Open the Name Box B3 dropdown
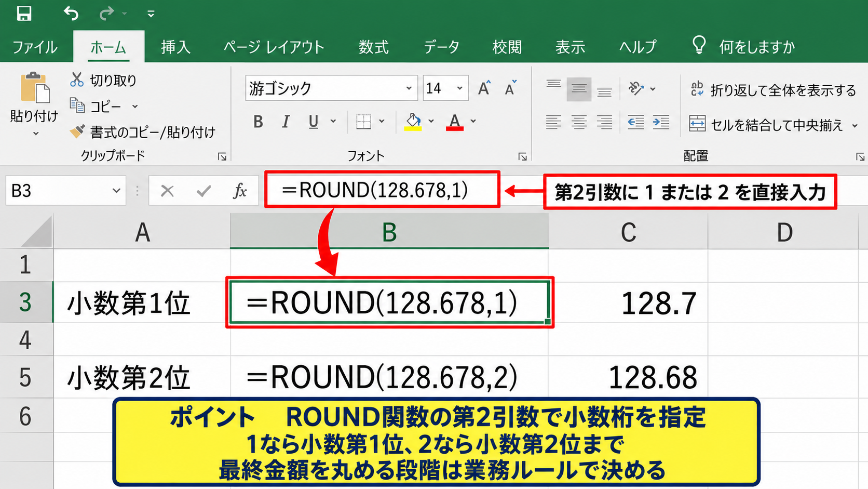The image size is (868, 489). point(116,191)
